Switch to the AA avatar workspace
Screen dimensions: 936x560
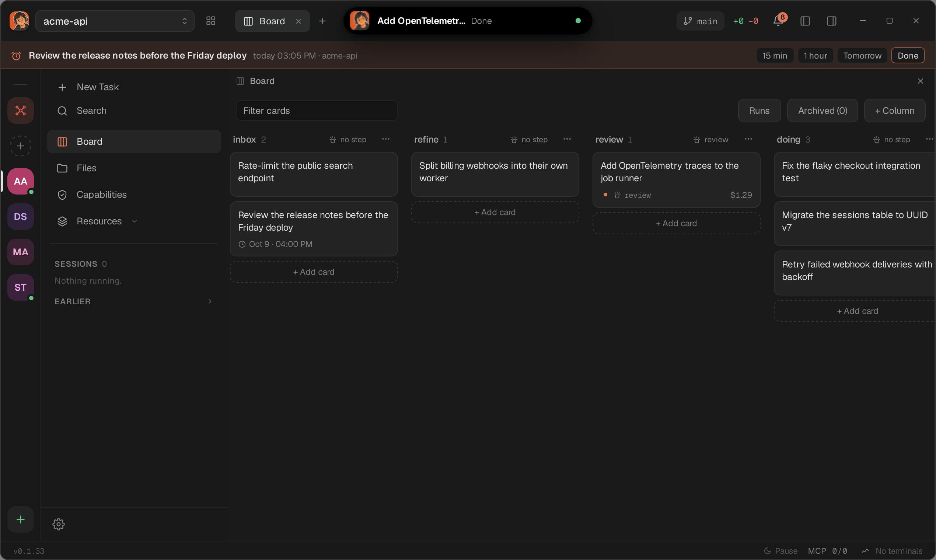click(20, 181)
